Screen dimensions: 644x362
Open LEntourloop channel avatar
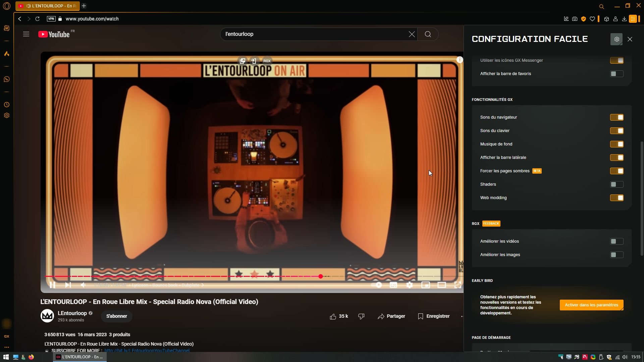[47, 316]
